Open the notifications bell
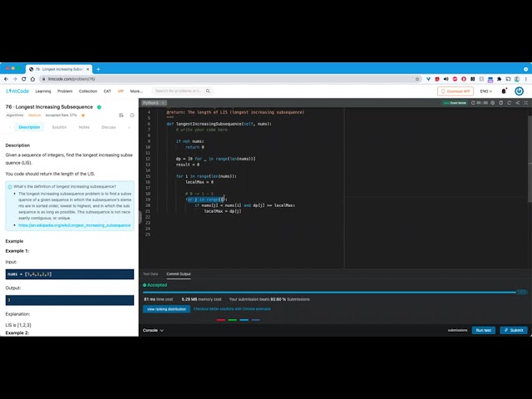This screenshot has height=399, width=532. click(x=504, y=91)
